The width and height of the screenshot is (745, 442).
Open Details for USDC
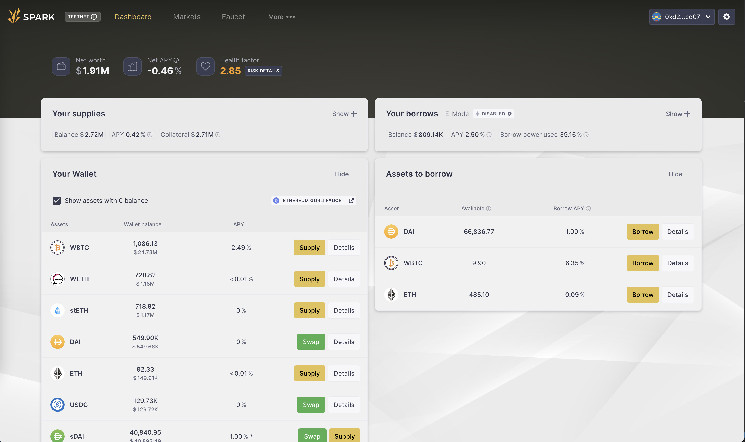344,404
